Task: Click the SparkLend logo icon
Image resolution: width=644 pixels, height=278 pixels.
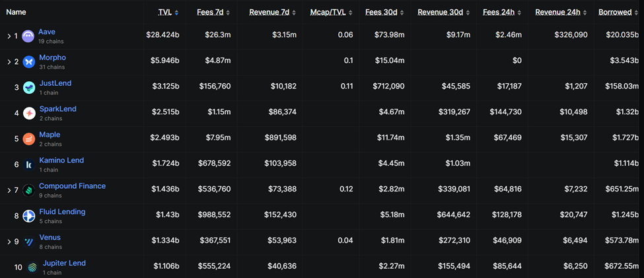Action: point(29,114)
